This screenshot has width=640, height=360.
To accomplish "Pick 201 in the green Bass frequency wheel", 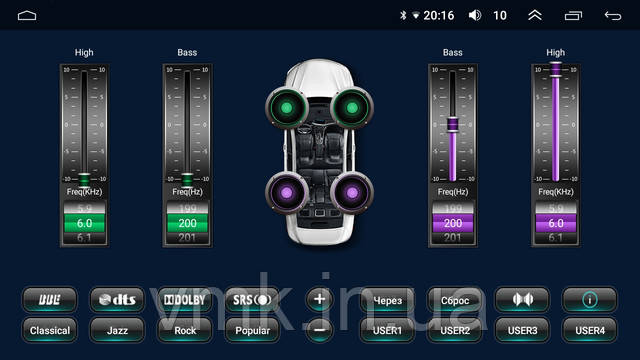I will [x=187, y=238].
